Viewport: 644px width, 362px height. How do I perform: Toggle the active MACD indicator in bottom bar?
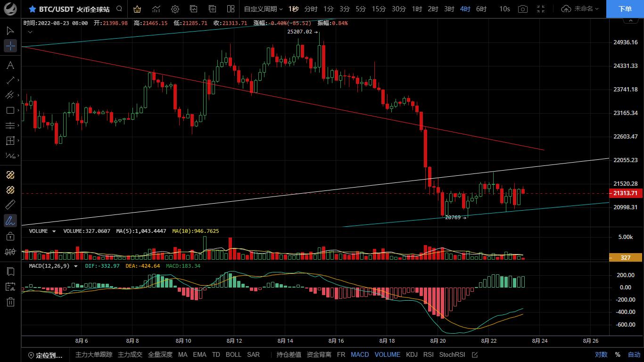(360, 355)
